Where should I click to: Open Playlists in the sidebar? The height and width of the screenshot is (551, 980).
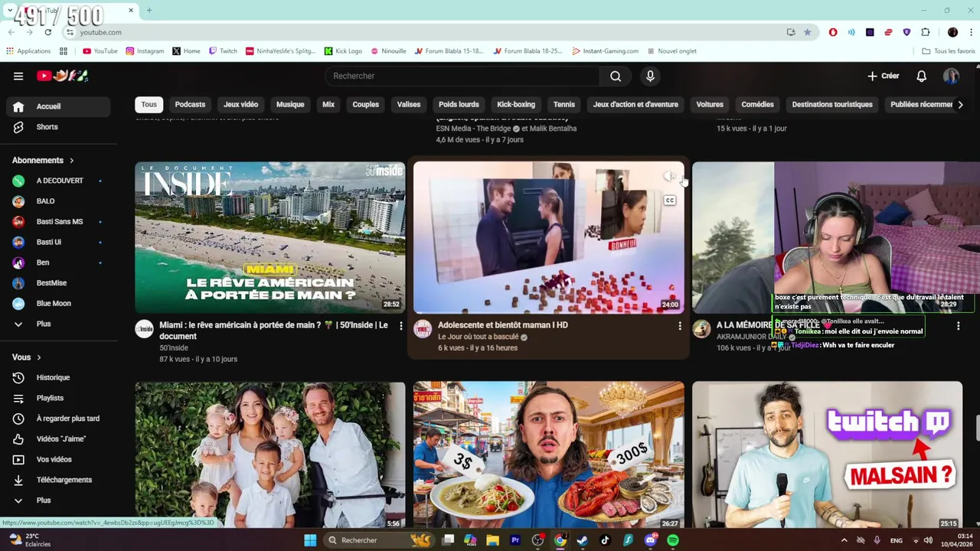[58, 398]
